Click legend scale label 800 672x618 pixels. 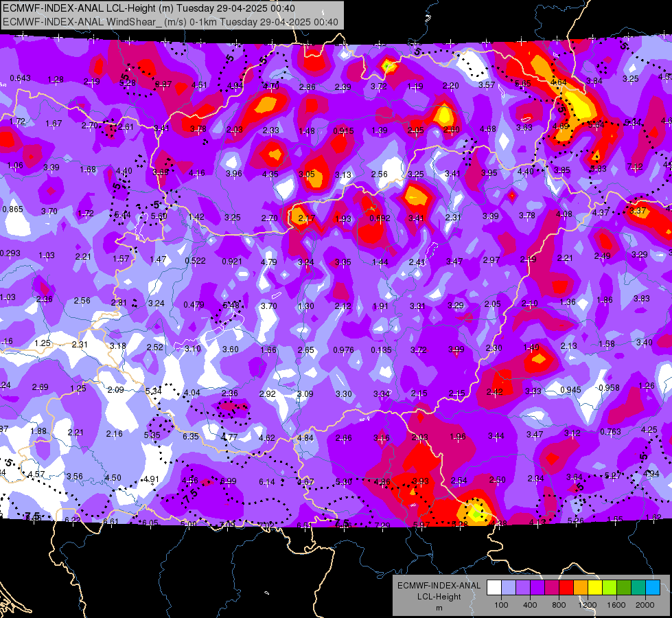(559, 605)
